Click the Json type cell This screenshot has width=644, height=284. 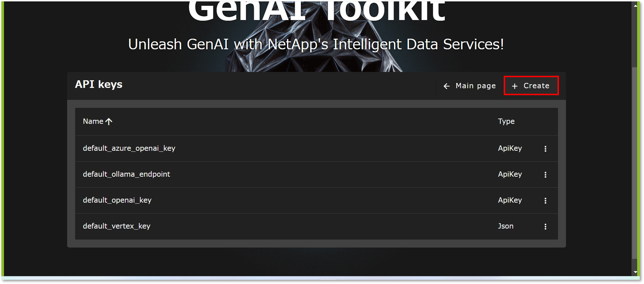coord(506,226)
